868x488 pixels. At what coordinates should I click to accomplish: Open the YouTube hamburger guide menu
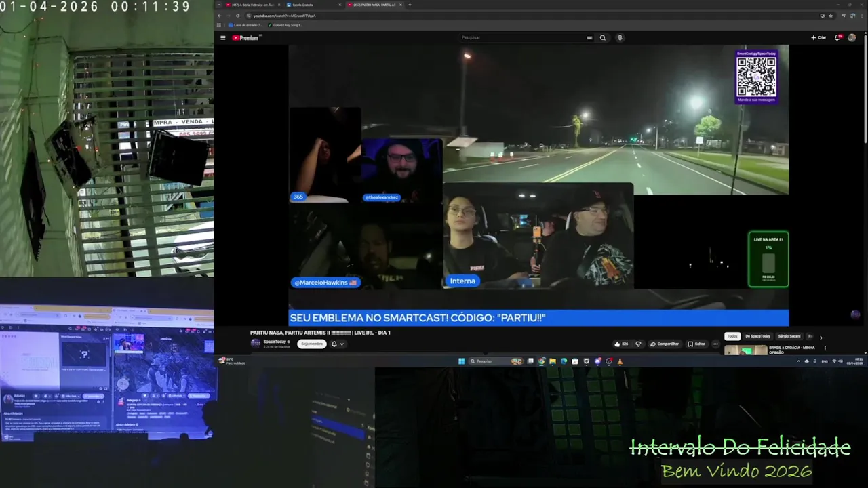point(222,38)
